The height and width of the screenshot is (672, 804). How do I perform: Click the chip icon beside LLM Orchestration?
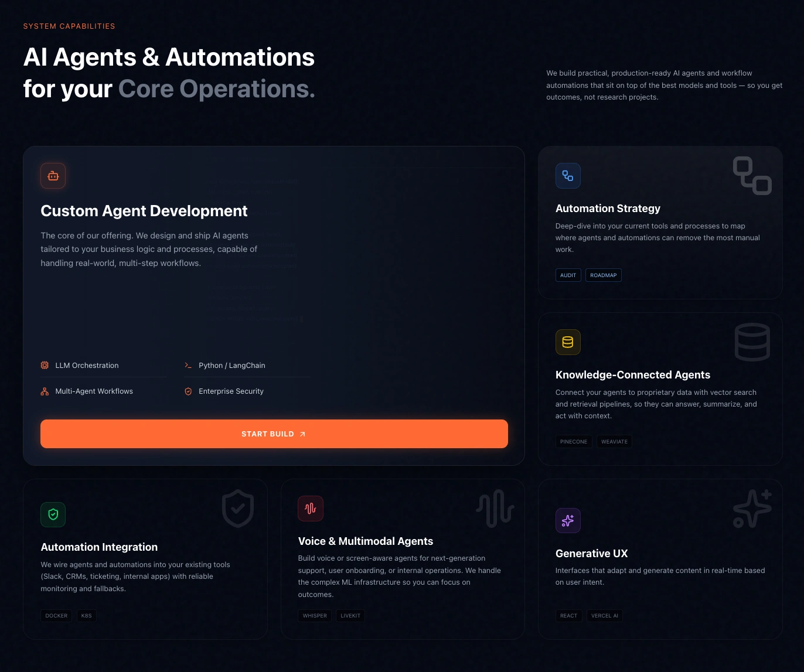pyautogui.click(x=45, y=365)
